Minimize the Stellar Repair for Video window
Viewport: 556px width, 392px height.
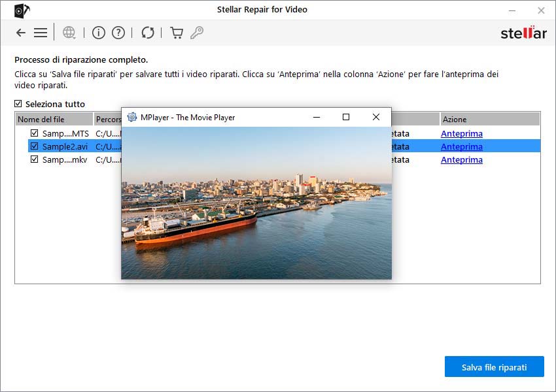tap(512, 10)
